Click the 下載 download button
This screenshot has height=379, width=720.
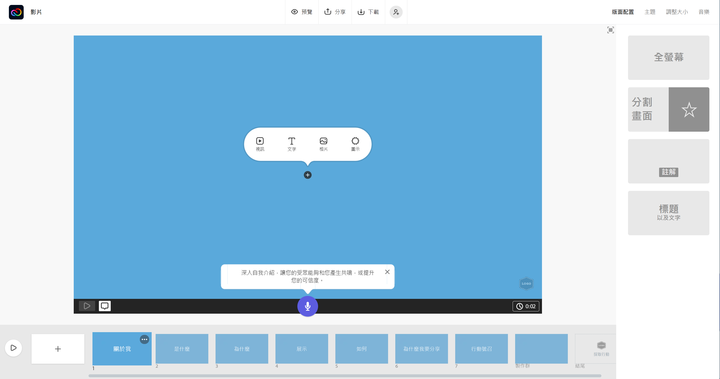tap(368, 12)
